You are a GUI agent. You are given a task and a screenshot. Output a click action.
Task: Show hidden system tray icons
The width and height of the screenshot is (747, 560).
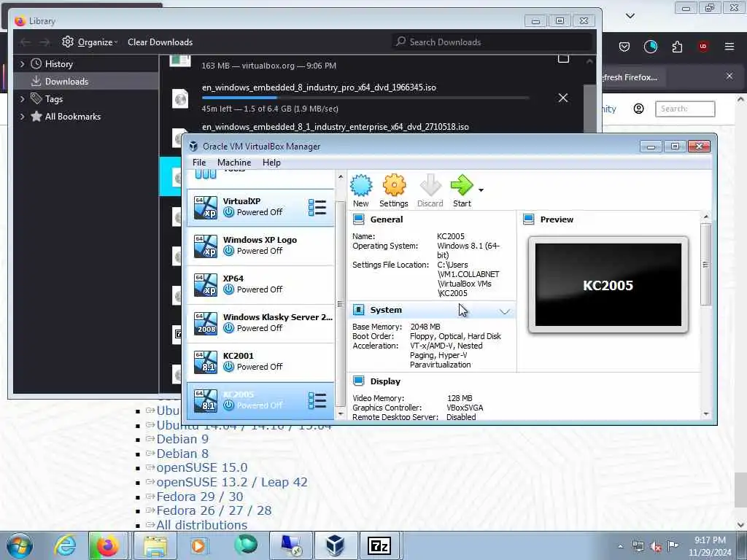point(620,547)
